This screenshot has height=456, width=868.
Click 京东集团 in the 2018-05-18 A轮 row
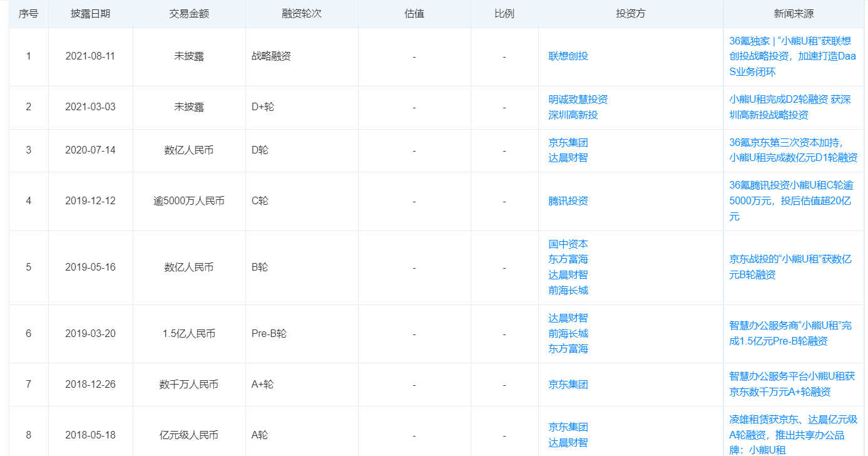[568, 427]
